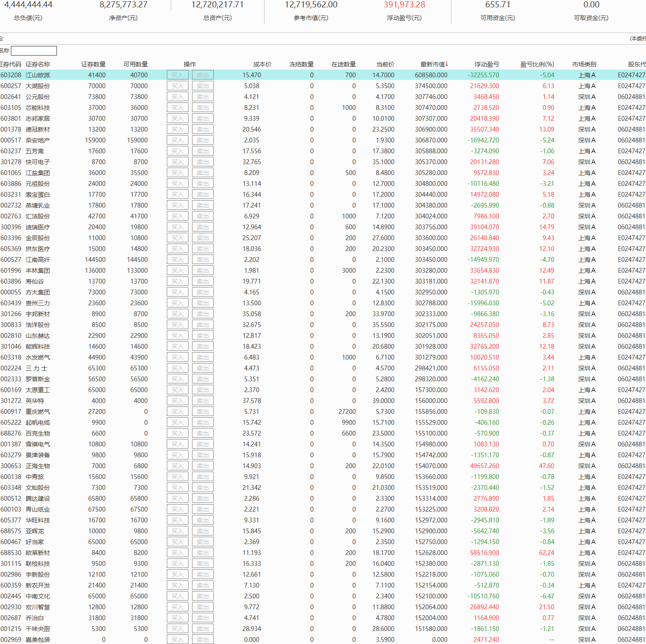The width and height of the screenshot is (646, 644).
Task: Click 卖出 for 迪瑞医疗 row
Action: pyautogui.click(x=202, y=227)
